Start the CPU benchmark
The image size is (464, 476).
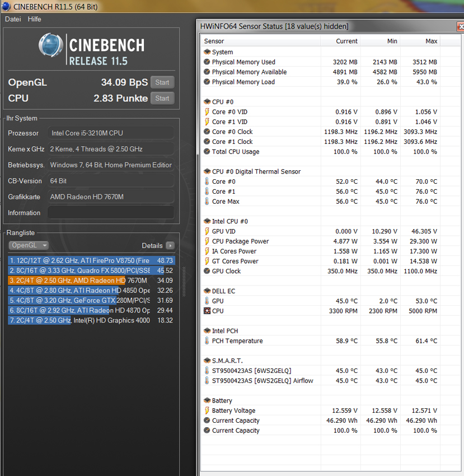[162, 99]
